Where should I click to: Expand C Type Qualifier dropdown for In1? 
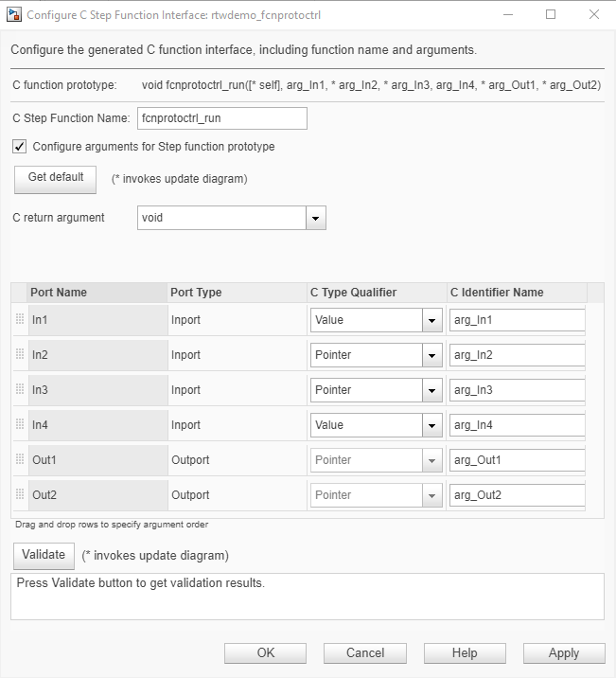point(432,320)
